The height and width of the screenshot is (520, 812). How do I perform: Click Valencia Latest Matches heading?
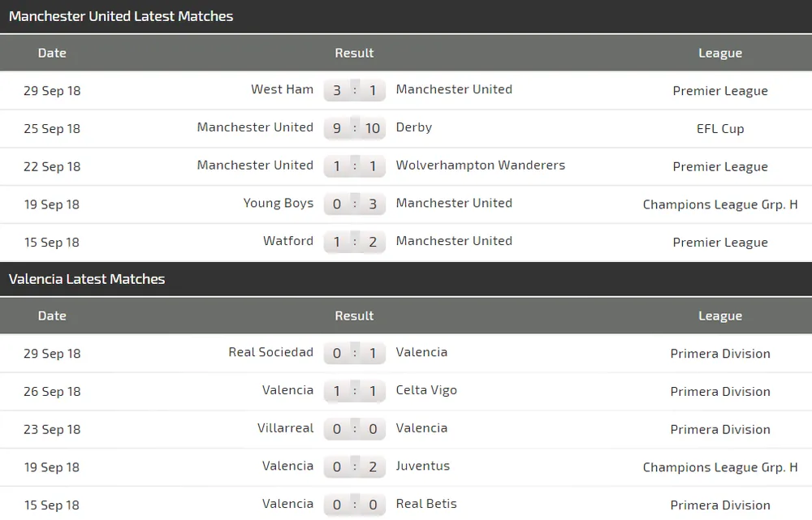(87, 279)
